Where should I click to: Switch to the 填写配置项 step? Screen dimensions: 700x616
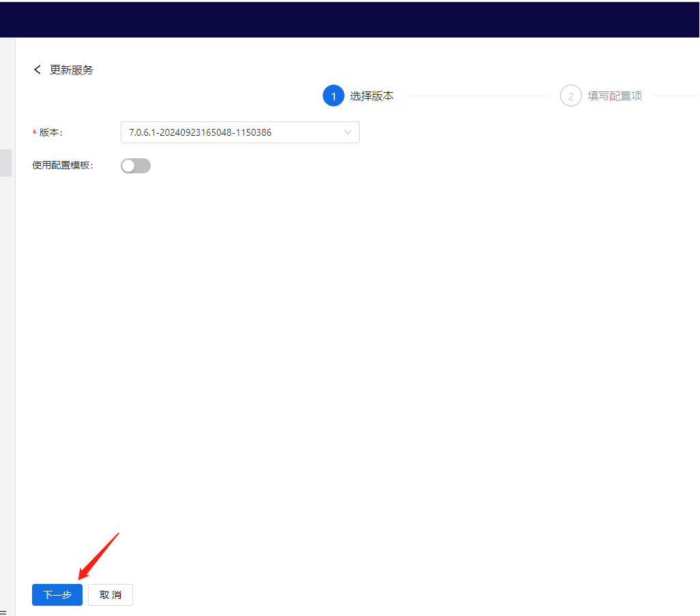[x=614, y=96]
